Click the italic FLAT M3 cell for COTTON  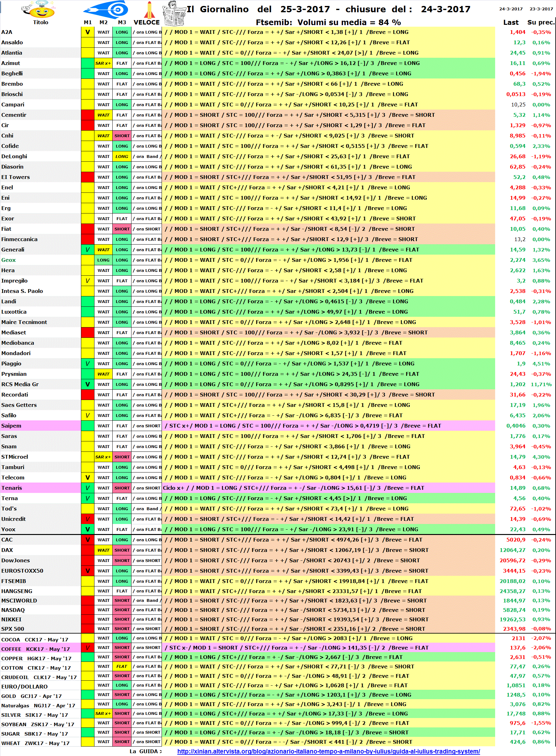click(122, 666)
